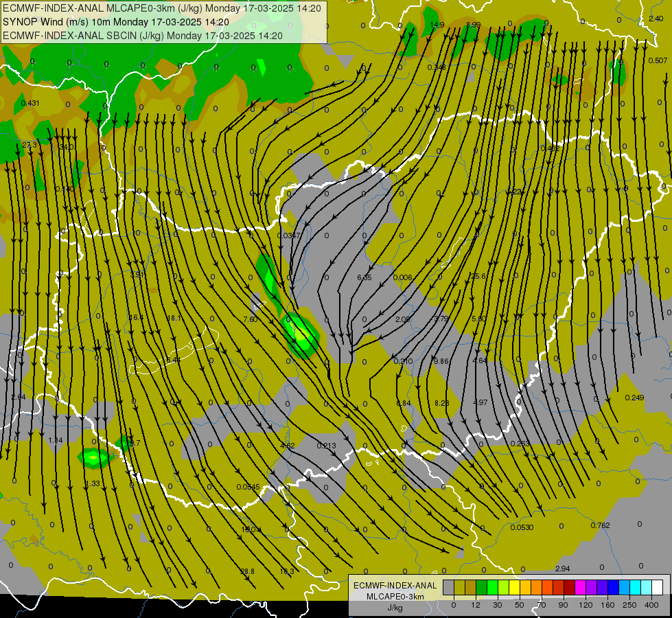Click the legend unit label J/kg
672x618 pixels.
coord(395,608)
